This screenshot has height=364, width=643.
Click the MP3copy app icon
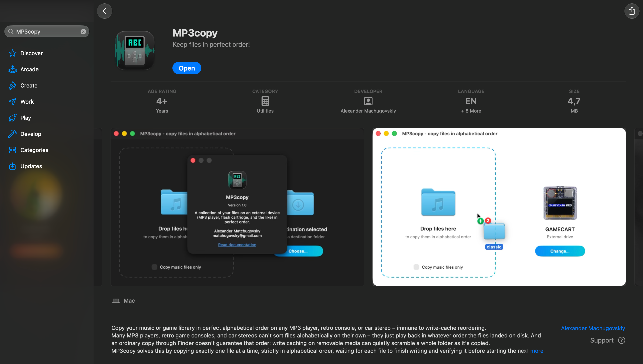[x=135, y=50]
